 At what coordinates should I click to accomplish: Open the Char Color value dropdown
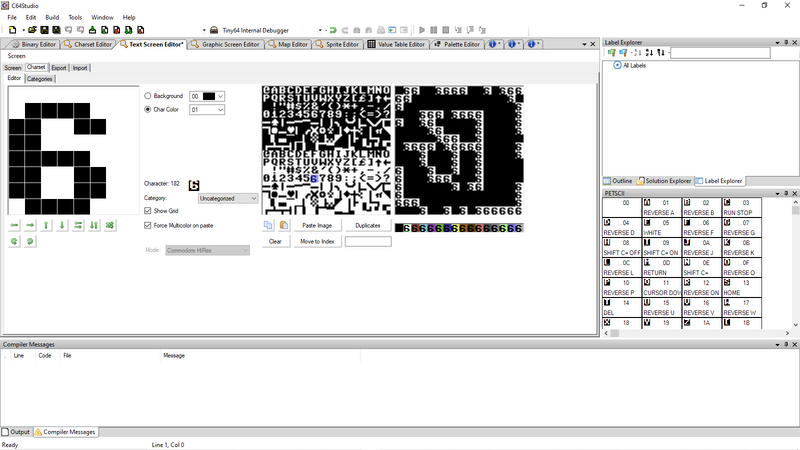click(207, 110)
